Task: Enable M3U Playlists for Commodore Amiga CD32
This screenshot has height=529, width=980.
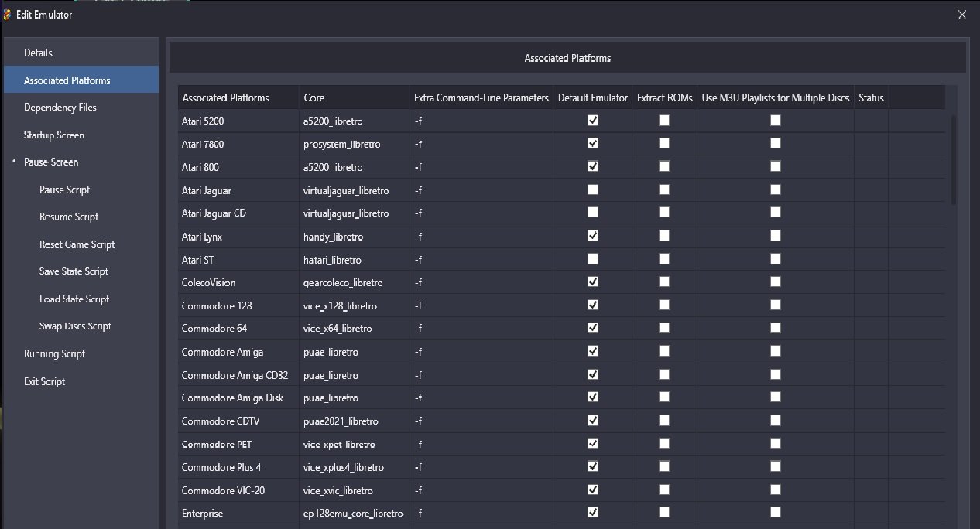Action: pos(776,374)
